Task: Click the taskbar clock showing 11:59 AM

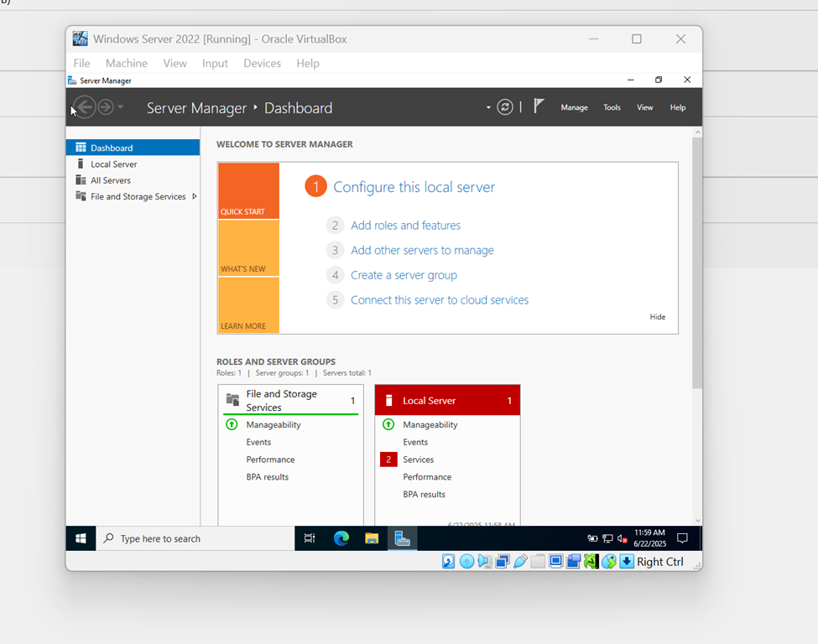Action: (649, 538)
